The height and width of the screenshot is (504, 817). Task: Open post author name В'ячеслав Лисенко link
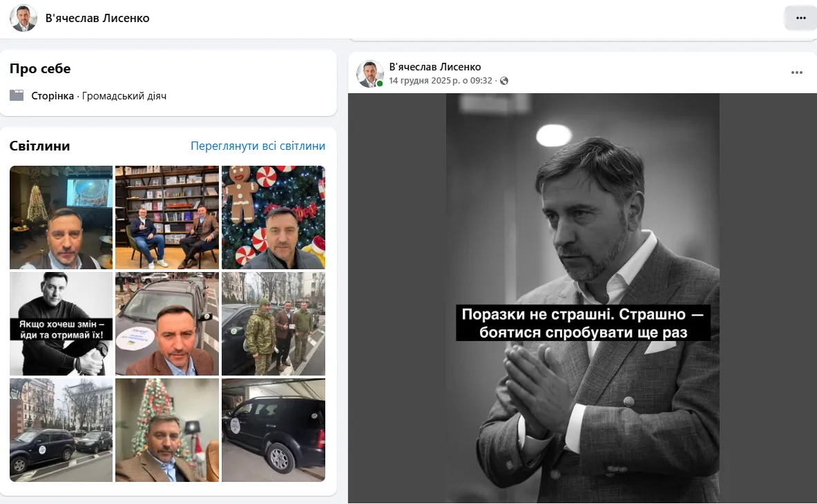(x=435, y=67)
